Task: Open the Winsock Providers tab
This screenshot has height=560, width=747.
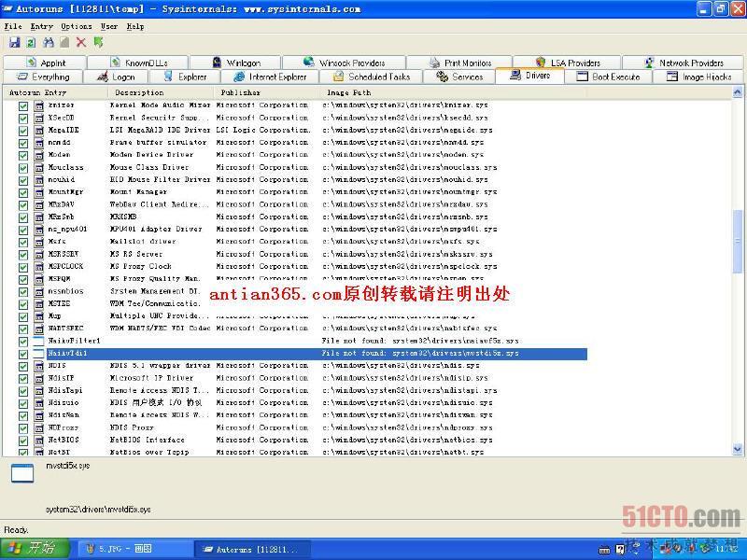Action: pos(344,63)
